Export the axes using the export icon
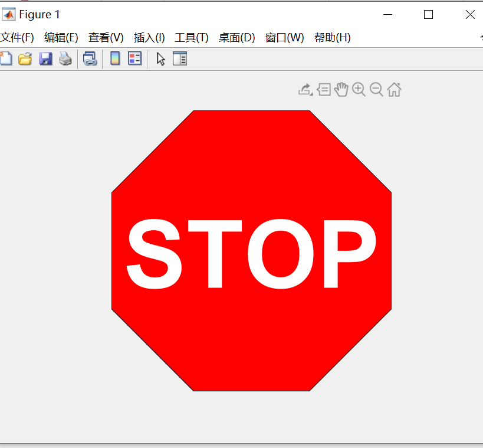This screenshot has height=448, width=483. pos(303,89)
